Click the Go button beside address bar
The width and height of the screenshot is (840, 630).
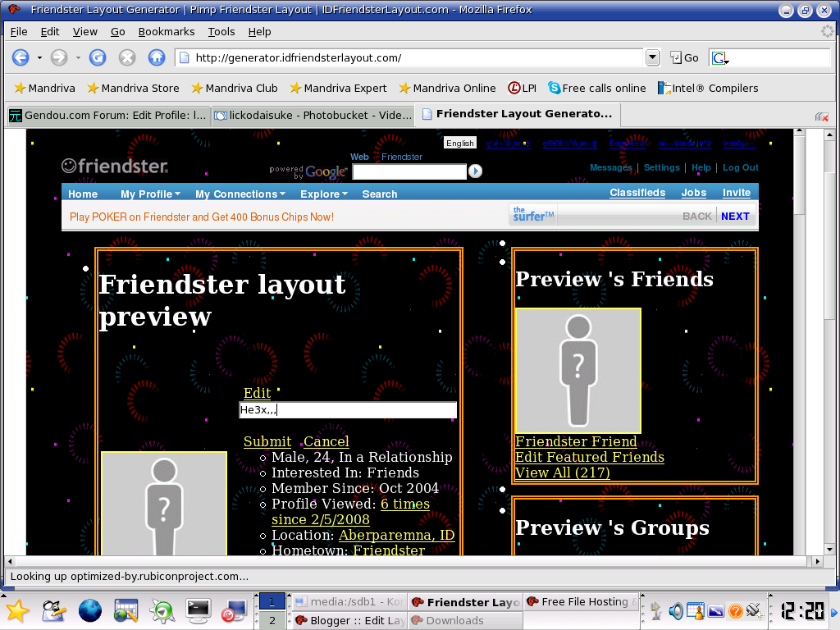pyautogui.click(x=684, y=58)
